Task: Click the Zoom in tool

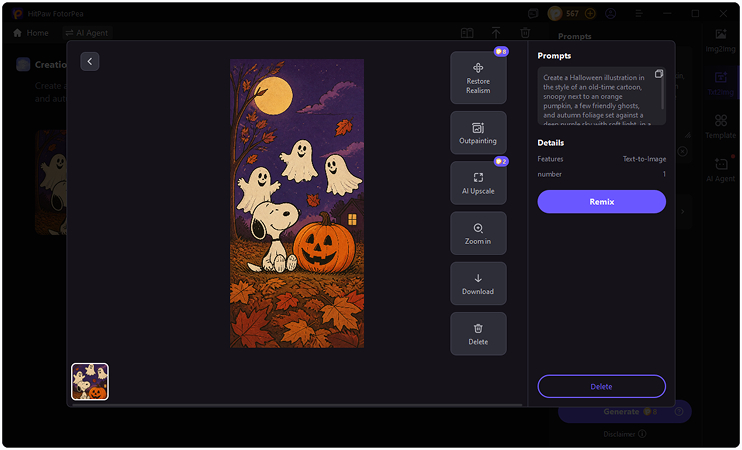Action: click(x=478, y=233)
